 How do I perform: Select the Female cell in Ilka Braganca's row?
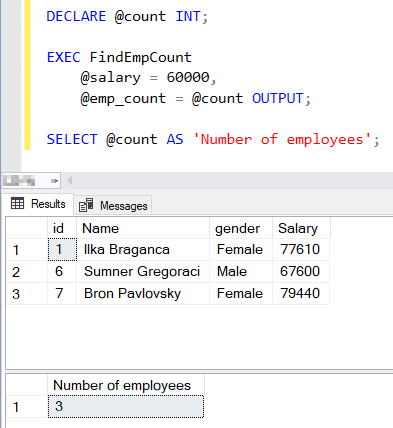tap(241, 250)
